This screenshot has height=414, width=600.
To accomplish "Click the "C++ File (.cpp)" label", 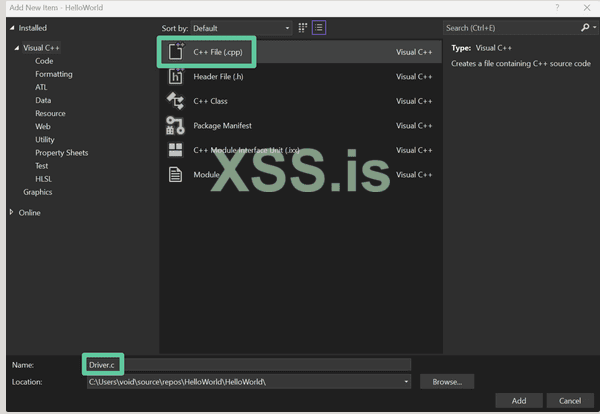I will [218, 52].
